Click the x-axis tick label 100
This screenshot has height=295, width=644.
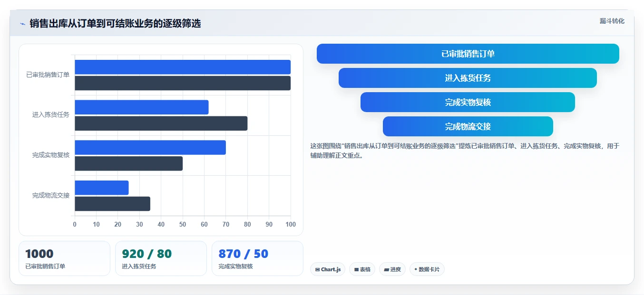pos(290,225)
